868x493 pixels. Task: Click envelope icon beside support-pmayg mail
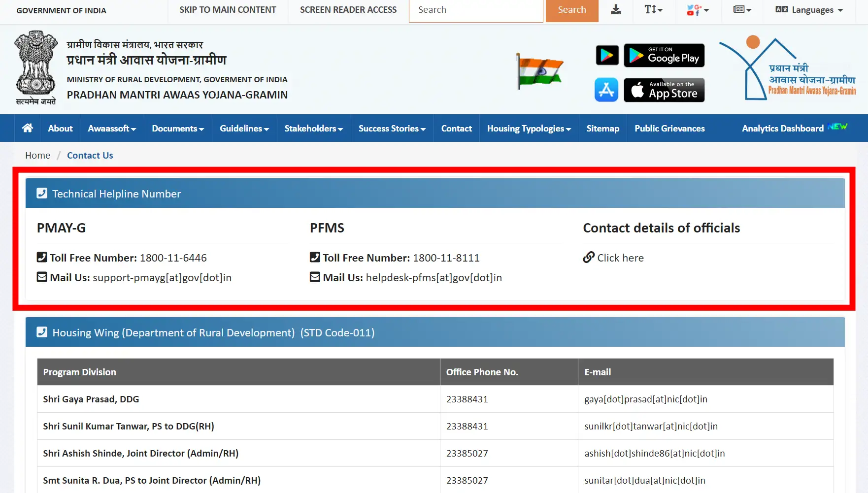click(42, 277)
